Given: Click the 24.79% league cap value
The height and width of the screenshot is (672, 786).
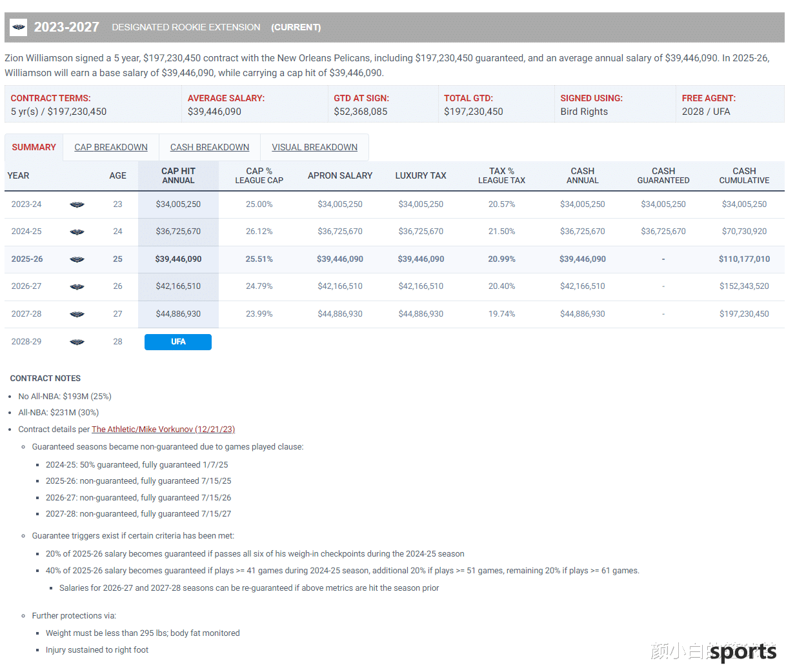Looking at the screenshot, I should coord(259,286).
